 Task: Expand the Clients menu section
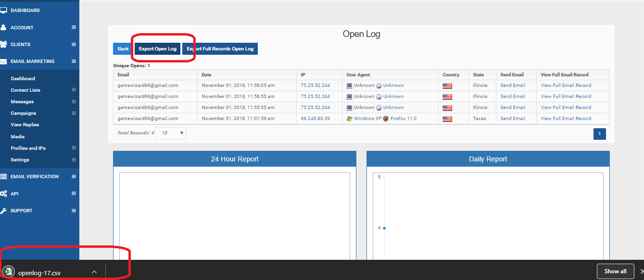pos(74,44)
